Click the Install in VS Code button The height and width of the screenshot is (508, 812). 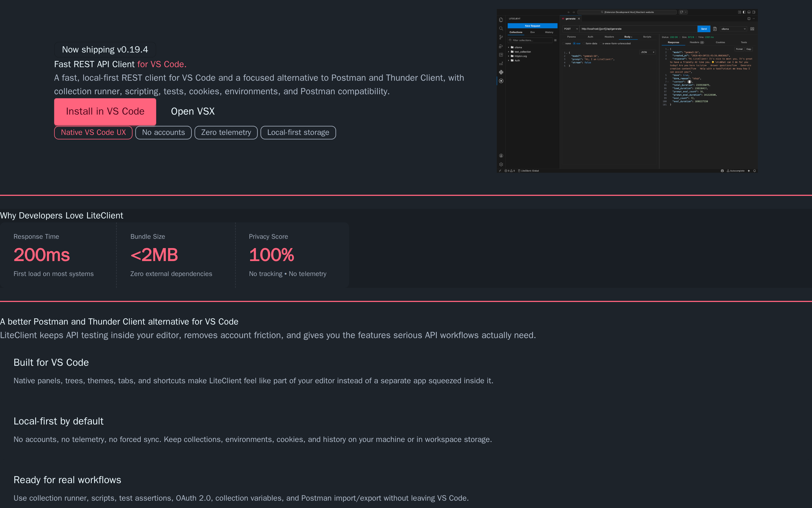(x=105, y=111)
